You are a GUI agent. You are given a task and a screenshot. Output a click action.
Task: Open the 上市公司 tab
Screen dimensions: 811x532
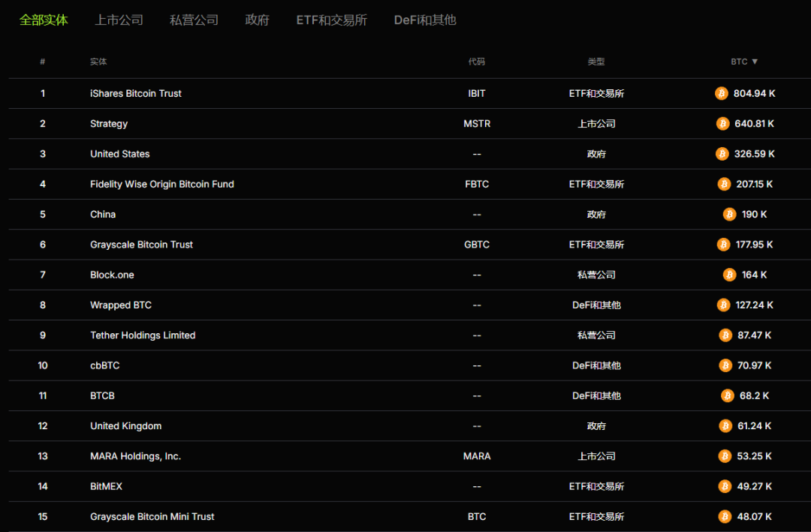(119, 20)
